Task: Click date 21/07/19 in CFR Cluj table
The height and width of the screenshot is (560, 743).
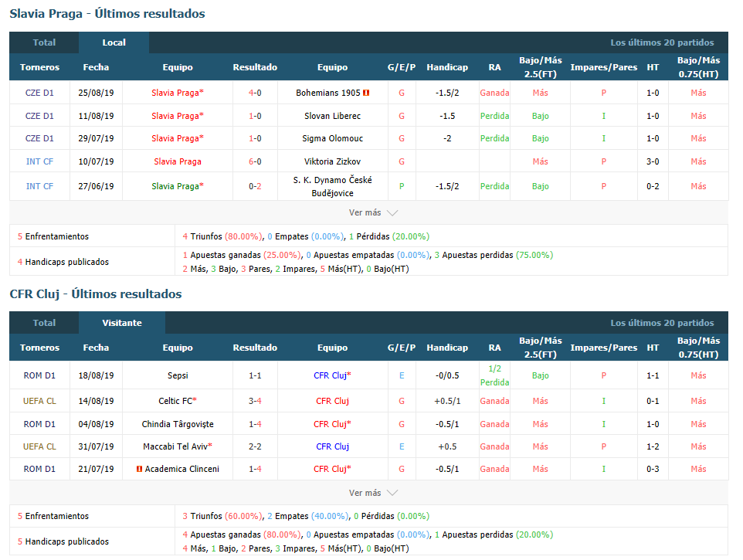Action: click(96, 469)
